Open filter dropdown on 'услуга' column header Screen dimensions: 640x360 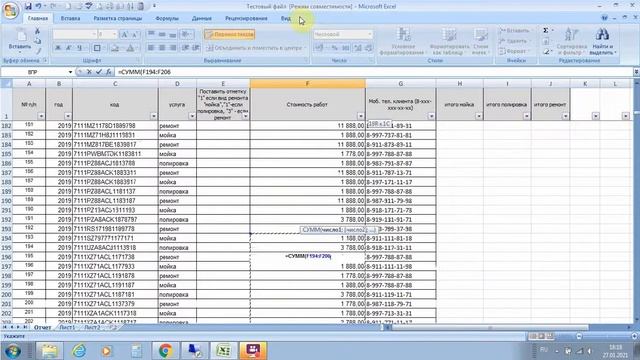click(x=192, y=116)
